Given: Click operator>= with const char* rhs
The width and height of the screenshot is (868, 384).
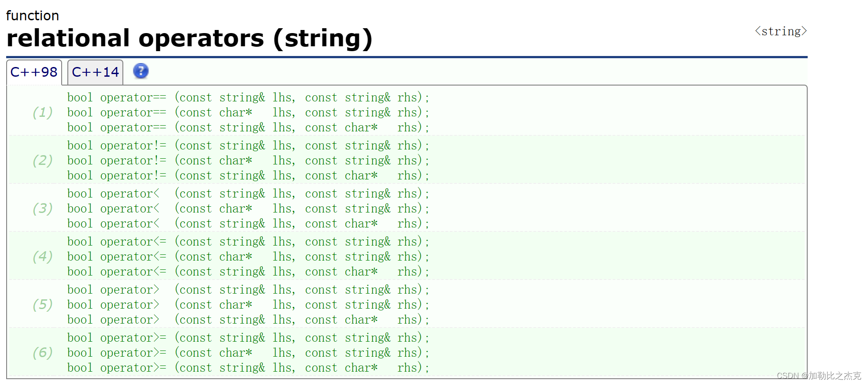Looking at the screenshot, I should [248, 368].
